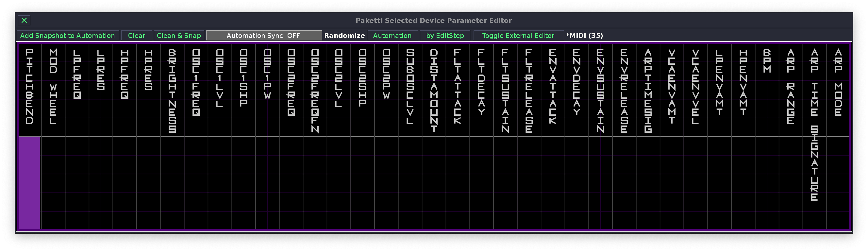Set the MOD WHEEL slider column
The image size is (868, 251).
(x=53, y=183)
